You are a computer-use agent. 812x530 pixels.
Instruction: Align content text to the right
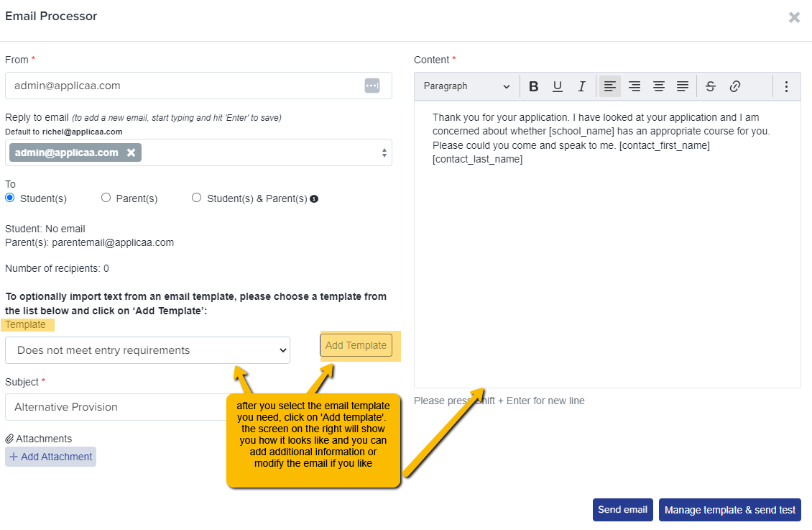[635, 86]
